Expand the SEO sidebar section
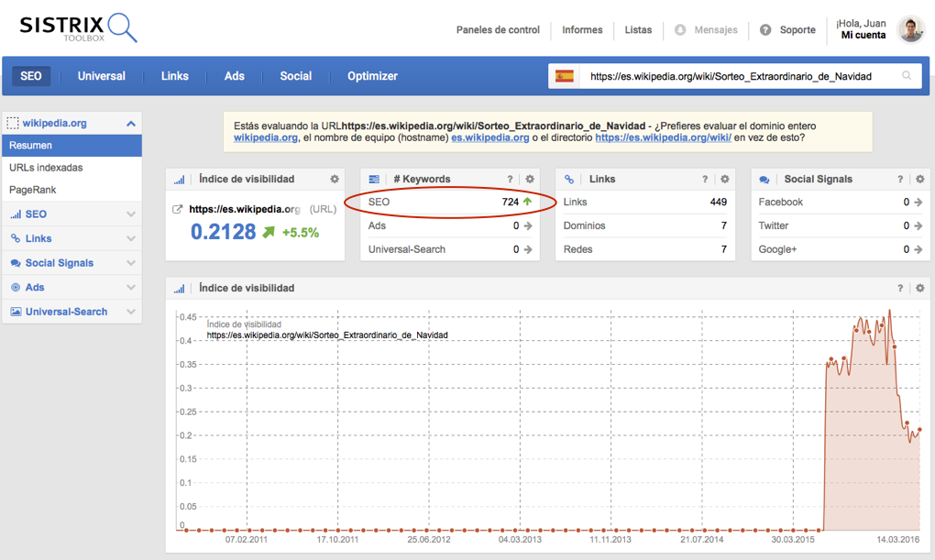The height and width of the screenshot is (560, 935). point(131,214)
